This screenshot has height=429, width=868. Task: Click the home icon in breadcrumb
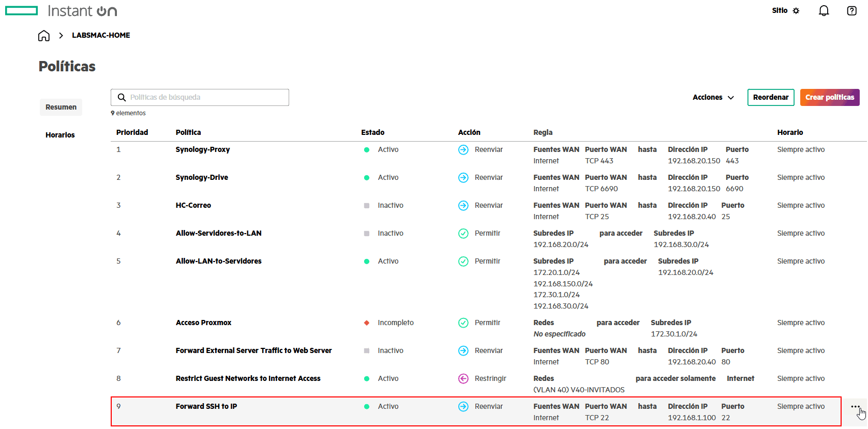44,36
